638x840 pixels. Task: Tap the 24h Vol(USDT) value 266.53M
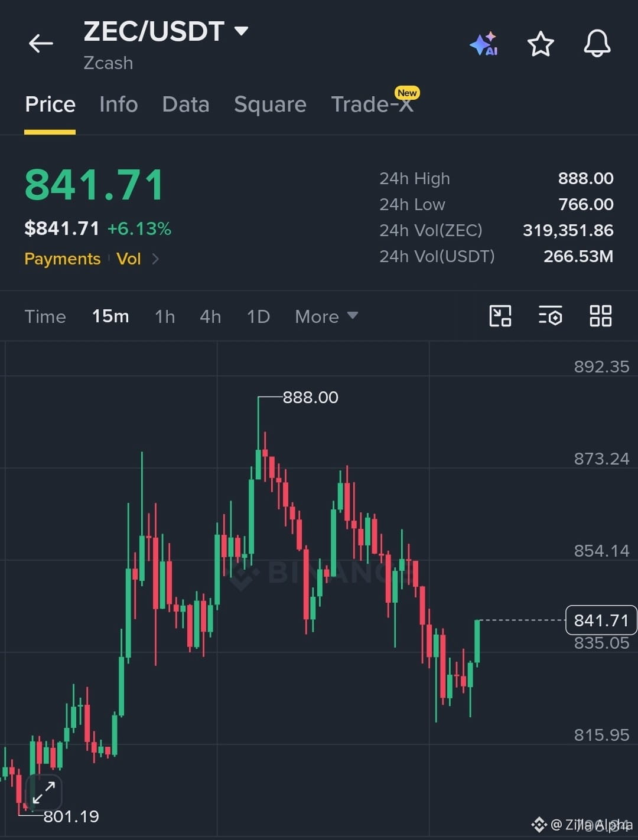[x=578, y=256]
